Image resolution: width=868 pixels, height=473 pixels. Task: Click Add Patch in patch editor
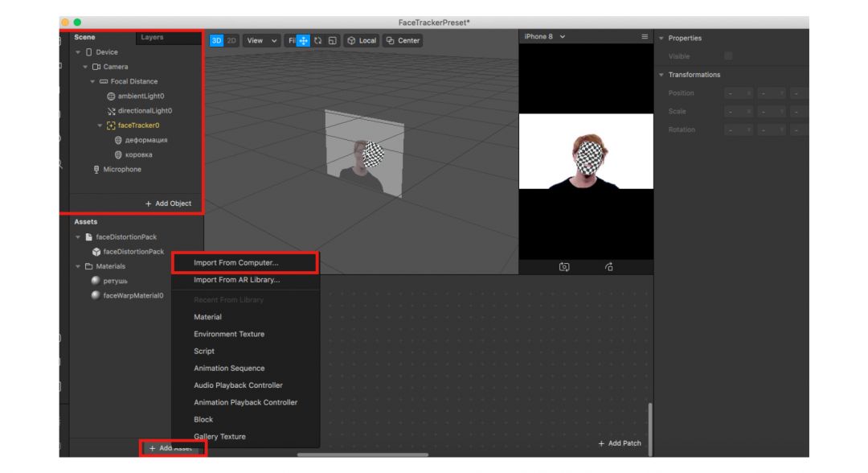pyautogui.click(x=620, y=443)
